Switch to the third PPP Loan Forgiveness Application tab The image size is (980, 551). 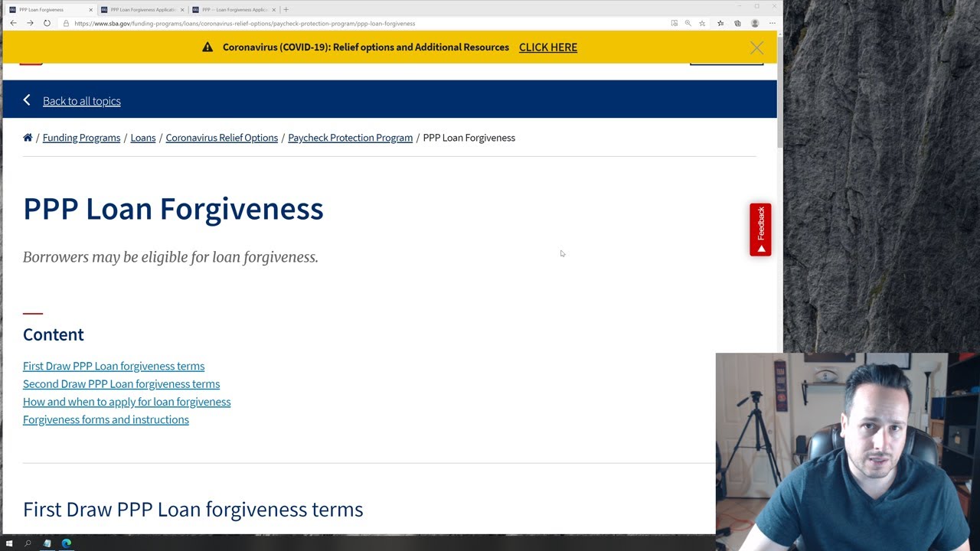pos(233,10)
